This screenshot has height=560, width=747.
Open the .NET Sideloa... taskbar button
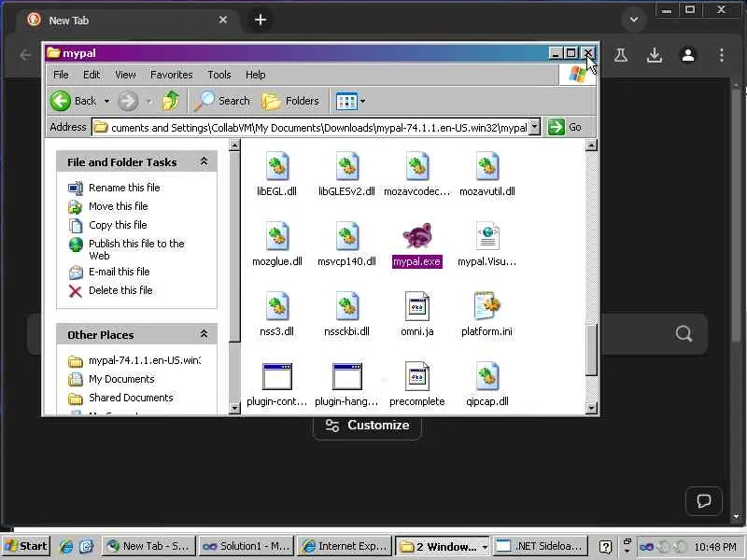click(x=540, y=546)
